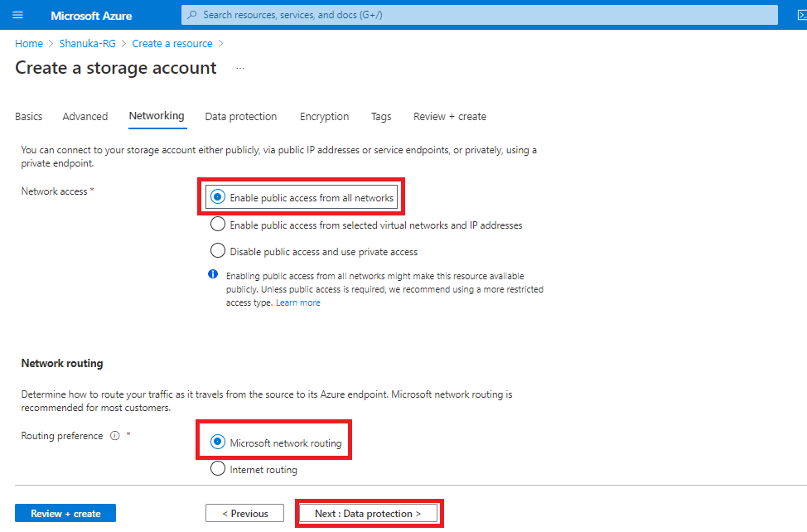Click the Routing preference info icon
The image size is (807, 532).
tap(115, 436)
